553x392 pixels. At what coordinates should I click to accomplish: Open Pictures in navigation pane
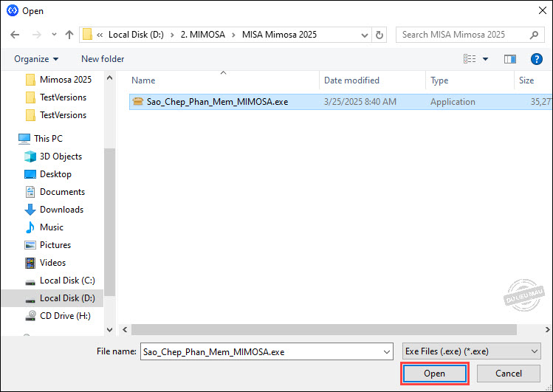(x=47, y=244)
